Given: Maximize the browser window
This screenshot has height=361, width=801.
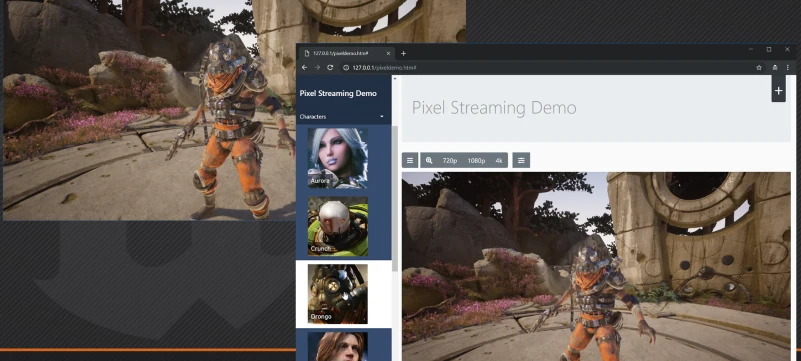Looking at the screenshot, I should point(769,50).
